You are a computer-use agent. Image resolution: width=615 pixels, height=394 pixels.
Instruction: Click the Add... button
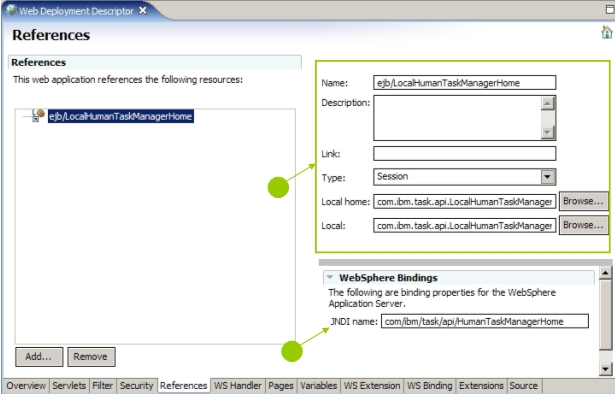39,356
